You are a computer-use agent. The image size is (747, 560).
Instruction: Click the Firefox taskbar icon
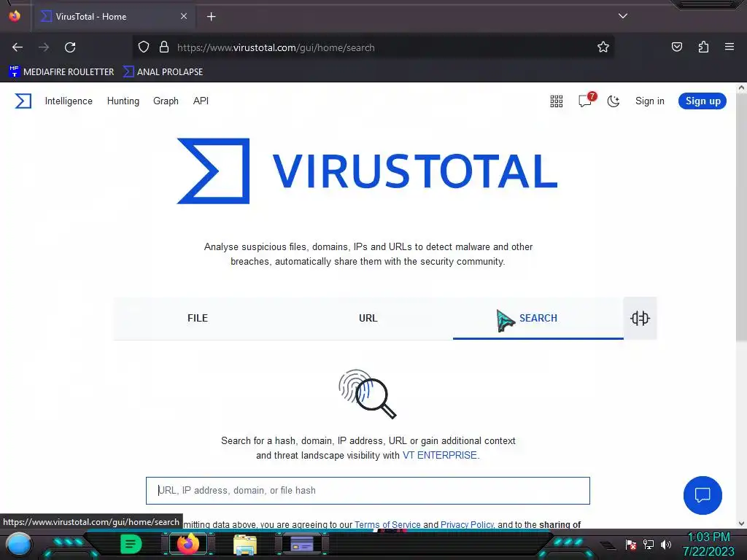[187, 544]
